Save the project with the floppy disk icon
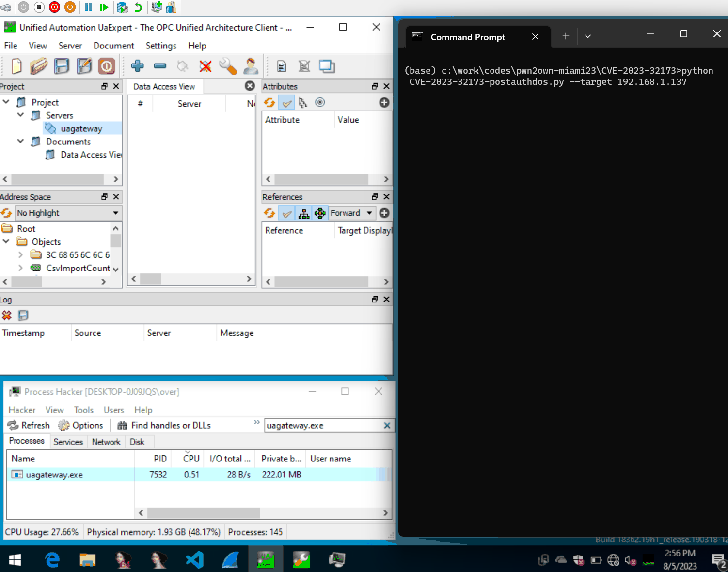Screen dimensions: 728x572 pyautogui.click(x=62, y=66)
